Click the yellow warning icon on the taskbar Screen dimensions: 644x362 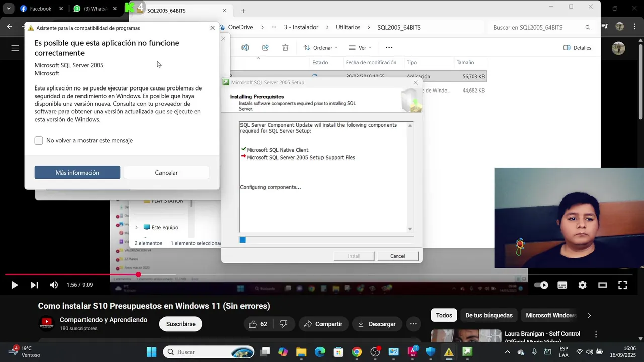tap(449, 352)
